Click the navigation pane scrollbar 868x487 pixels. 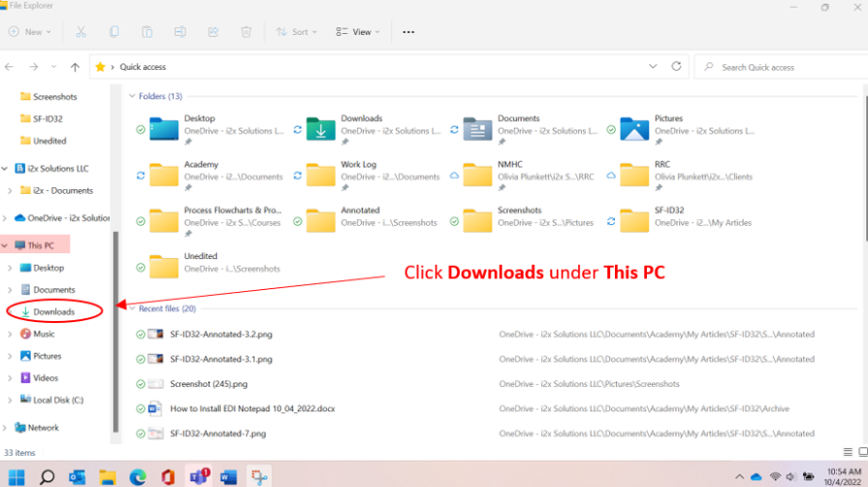[115, 332]
